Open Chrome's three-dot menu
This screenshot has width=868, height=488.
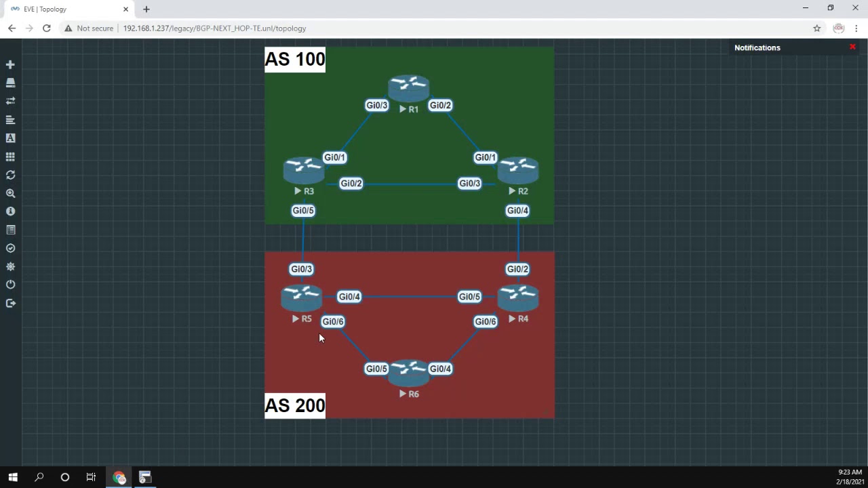pyautogui.click(x=857, y=28)
